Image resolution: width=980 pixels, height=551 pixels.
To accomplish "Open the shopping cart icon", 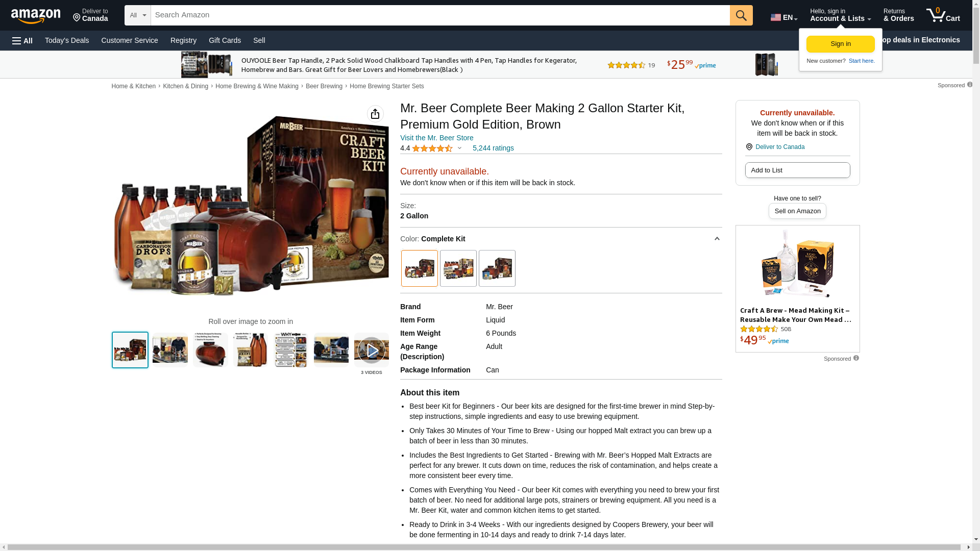I will click(x=943, y=15).
